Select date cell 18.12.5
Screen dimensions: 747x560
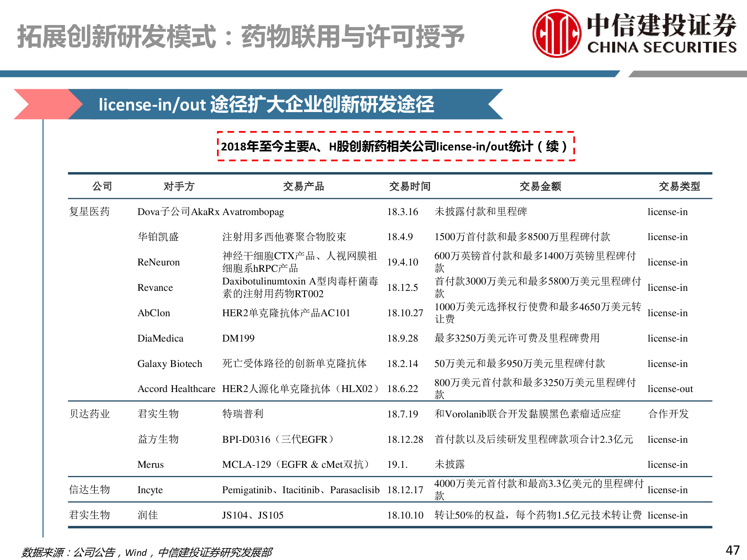pos(403,287)
